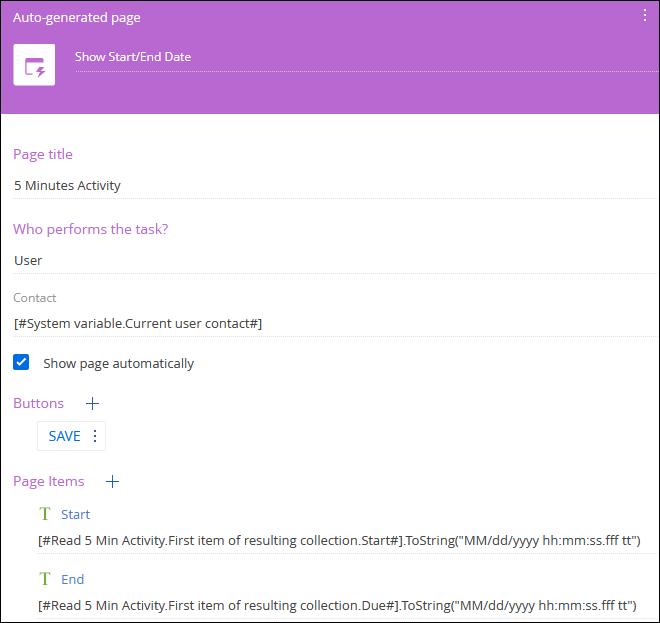660x623 pixels.
Task: Edit the Due date ToString formula value
Action: (336, 605)
